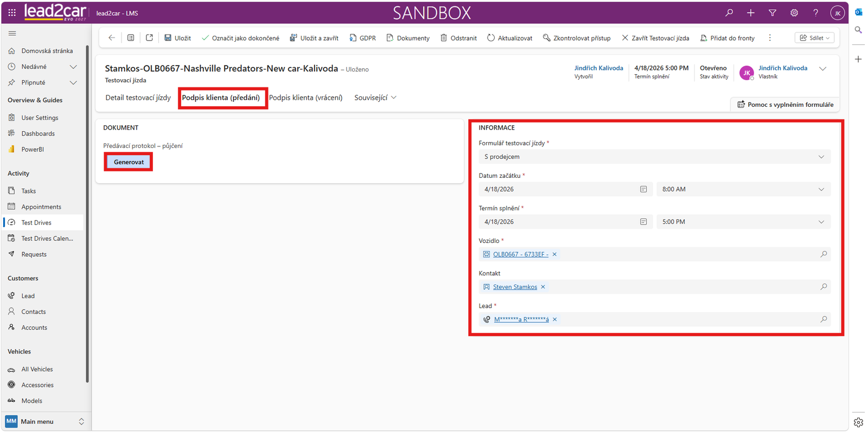
Task: Switch to Detail testovací jízdy tab
Action: tap(138, 98)
